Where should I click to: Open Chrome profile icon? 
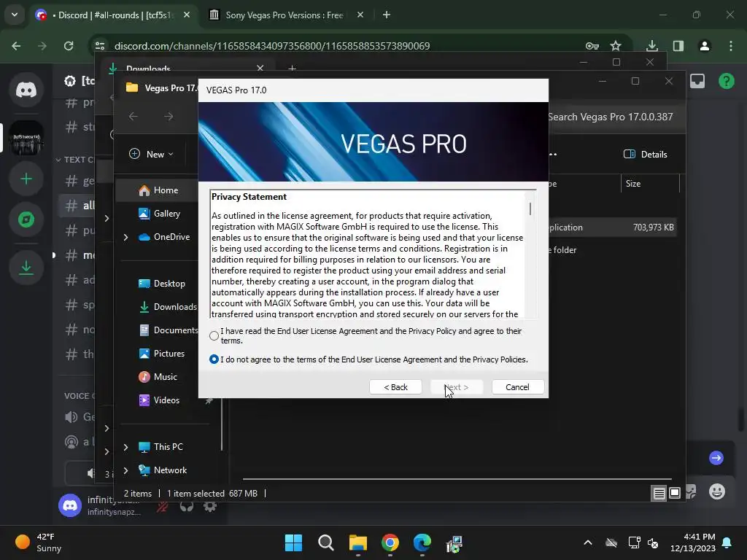pyautogui.click(x=704, y=46)
